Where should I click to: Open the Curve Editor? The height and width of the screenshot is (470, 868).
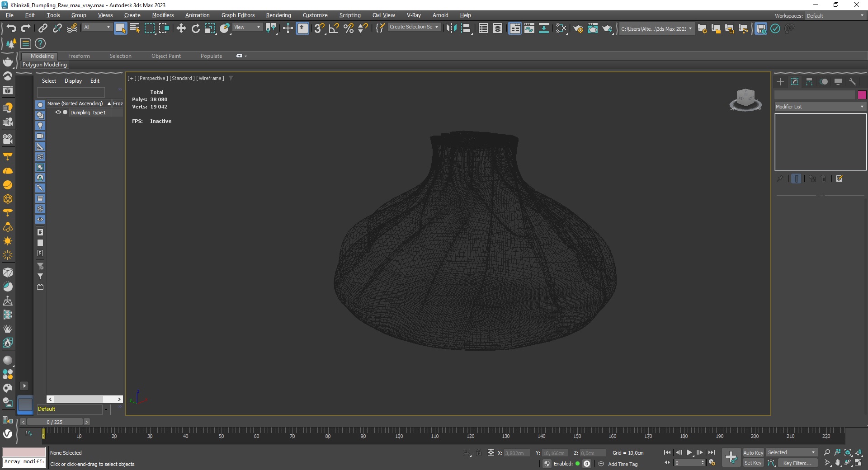(x=529, y=28)
